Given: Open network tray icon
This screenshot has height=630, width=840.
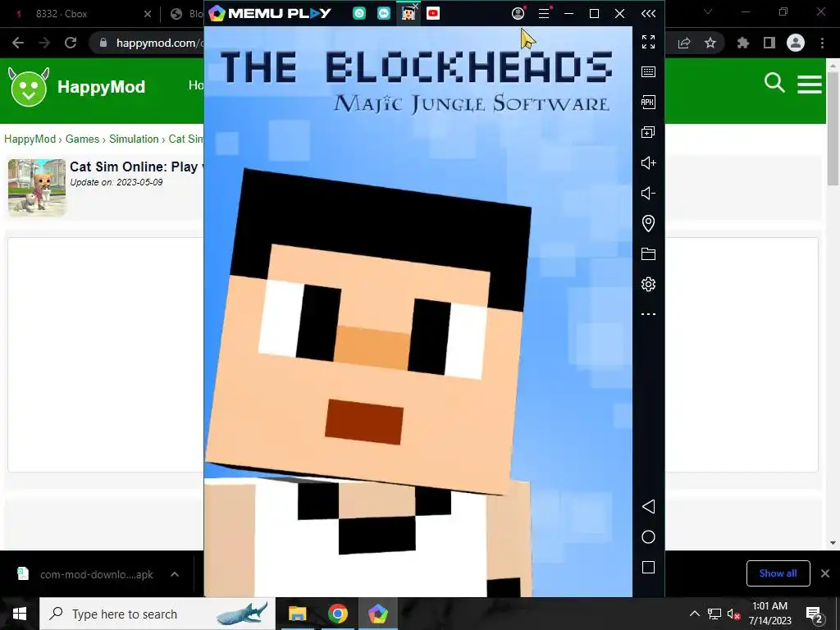Looking at the screenshot, I should [714, 614].
